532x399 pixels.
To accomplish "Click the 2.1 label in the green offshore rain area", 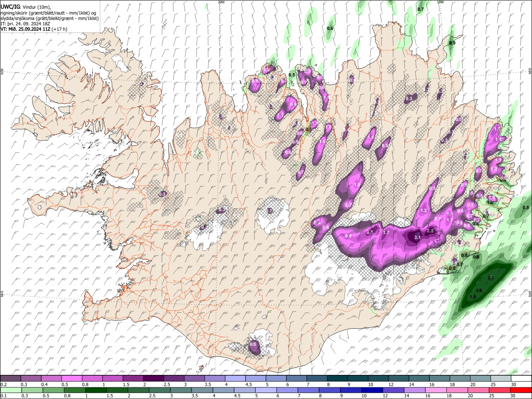I will coord(491,278).
